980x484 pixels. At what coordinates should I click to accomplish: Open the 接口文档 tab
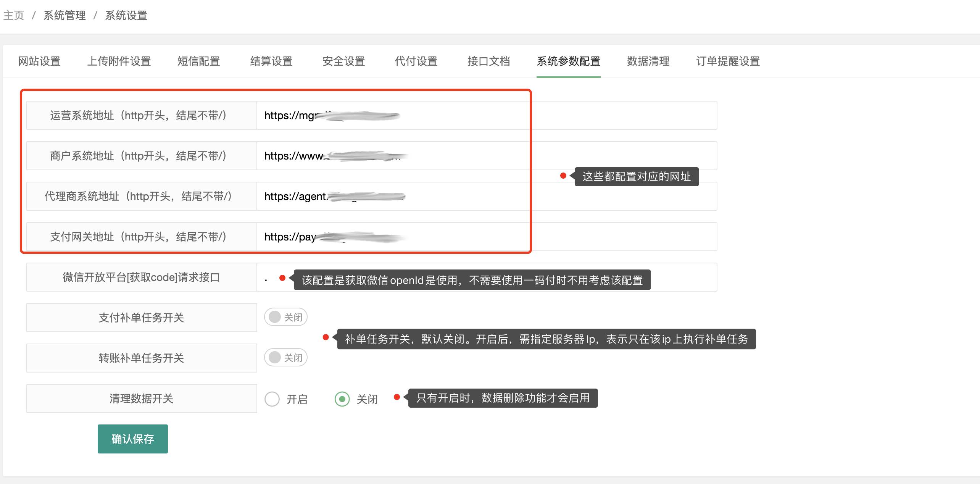click(x=488, y=61)
